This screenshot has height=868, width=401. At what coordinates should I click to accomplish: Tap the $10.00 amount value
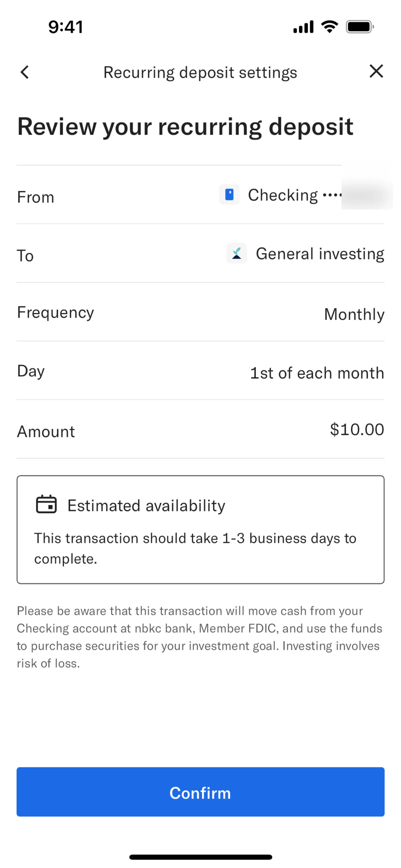pos(357,430)
